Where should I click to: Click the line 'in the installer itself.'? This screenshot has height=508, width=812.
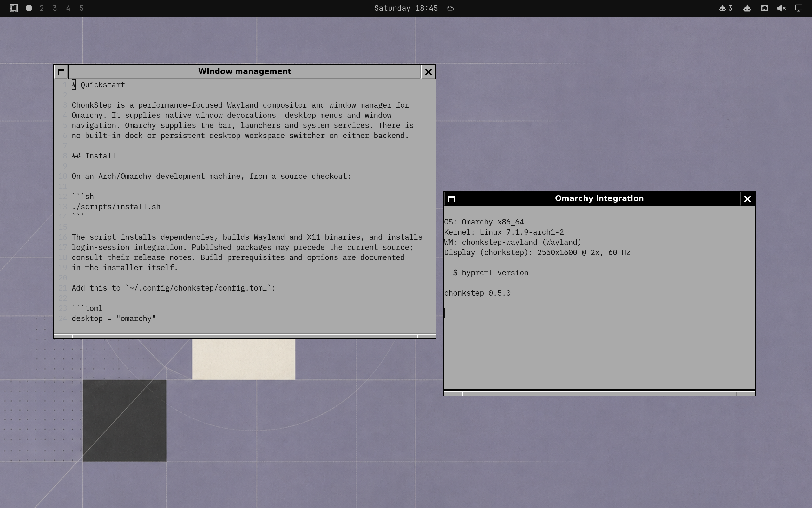click(124, 268)
